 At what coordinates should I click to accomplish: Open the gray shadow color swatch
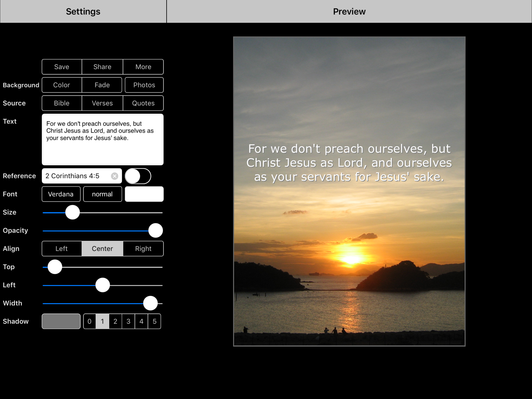(61, 321)
